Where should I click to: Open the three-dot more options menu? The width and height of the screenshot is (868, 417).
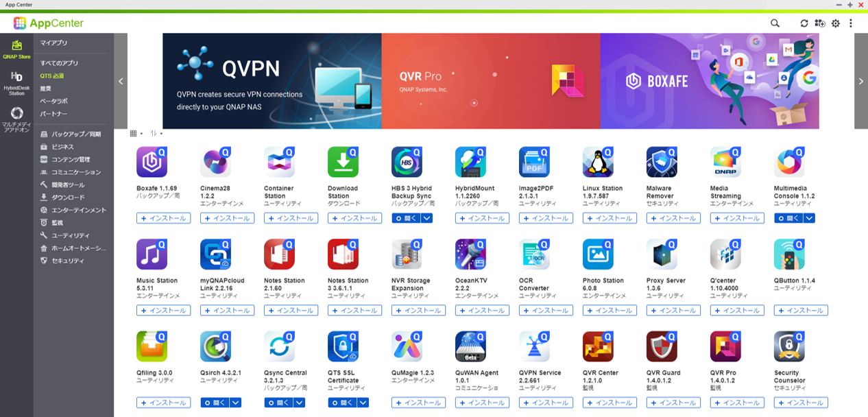click(851, 23)
